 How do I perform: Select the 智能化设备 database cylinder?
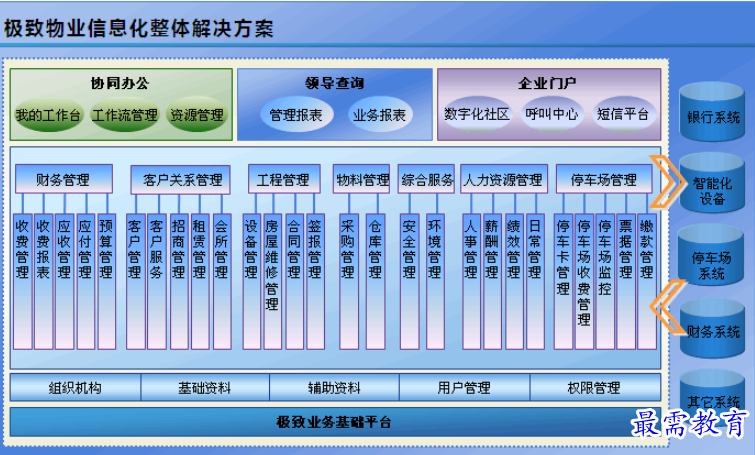712,183
